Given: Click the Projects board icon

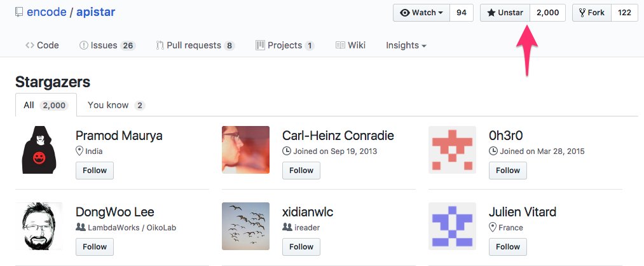Looking at the screenshot, I should click(x=260, y=45).
